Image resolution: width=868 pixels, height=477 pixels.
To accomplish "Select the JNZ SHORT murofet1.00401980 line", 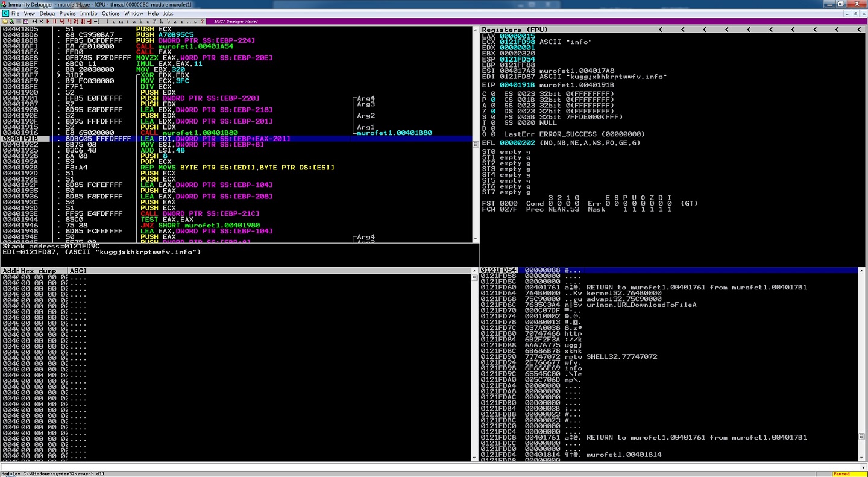I will tap(236, 226).
